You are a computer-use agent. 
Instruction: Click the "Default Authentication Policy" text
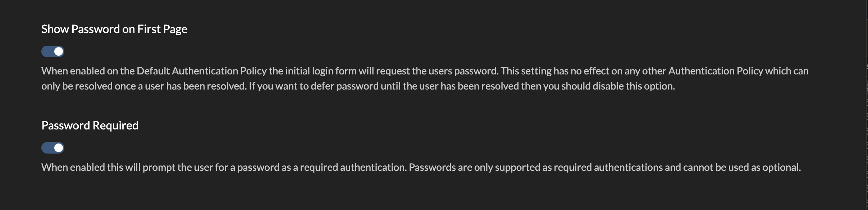(x=201, y=71)
